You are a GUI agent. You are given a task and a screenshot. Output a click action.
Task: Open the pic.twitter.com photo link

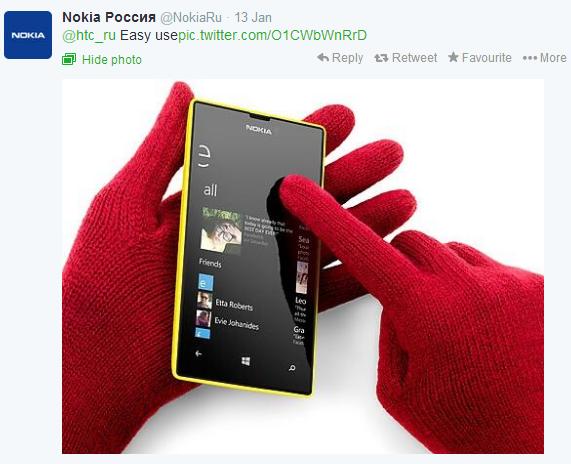click(x=272, y=35)
